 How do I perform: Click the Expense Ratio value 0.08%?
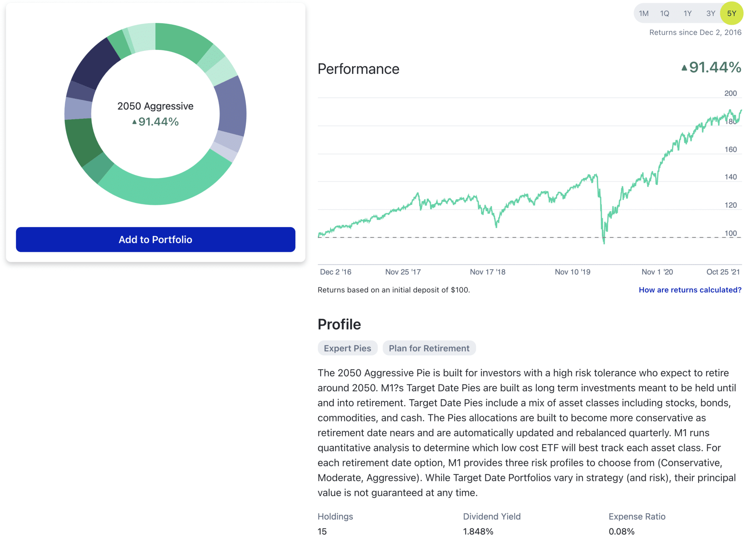(621, 531)
